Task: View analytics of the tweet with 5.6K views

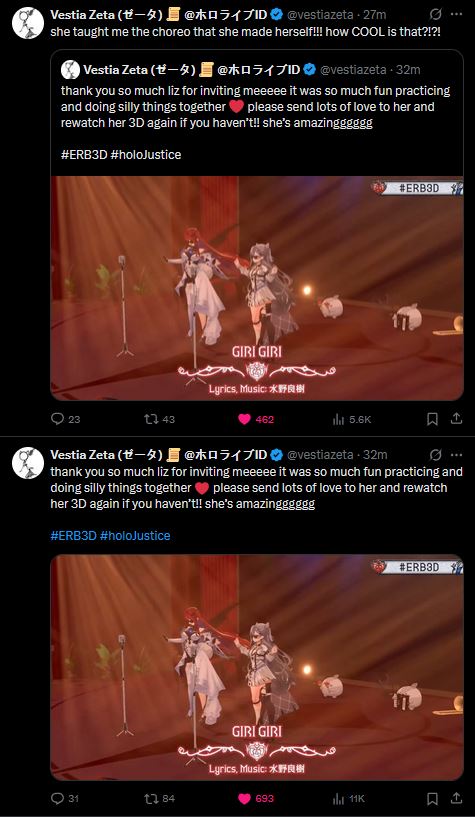Action: (x=352, y=419)
